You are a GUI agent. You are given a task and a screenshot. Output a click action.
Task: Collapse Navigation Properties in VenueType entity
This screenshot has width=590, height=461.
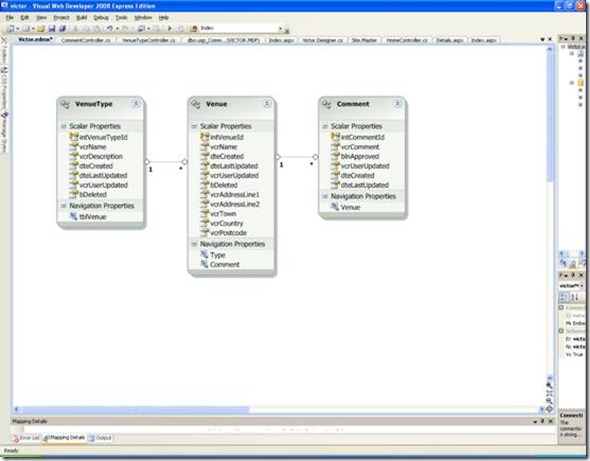click(x=64, y=206)
